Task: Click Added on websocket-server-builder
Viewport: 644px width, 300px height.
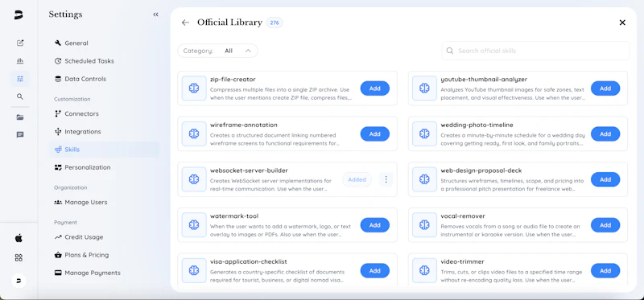Action: pos(357,179)
